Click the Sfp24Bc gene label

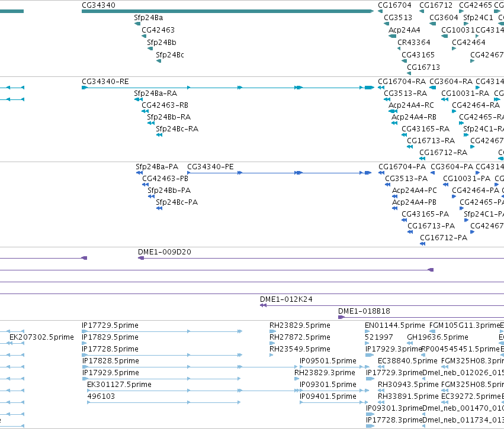(170, 55)
